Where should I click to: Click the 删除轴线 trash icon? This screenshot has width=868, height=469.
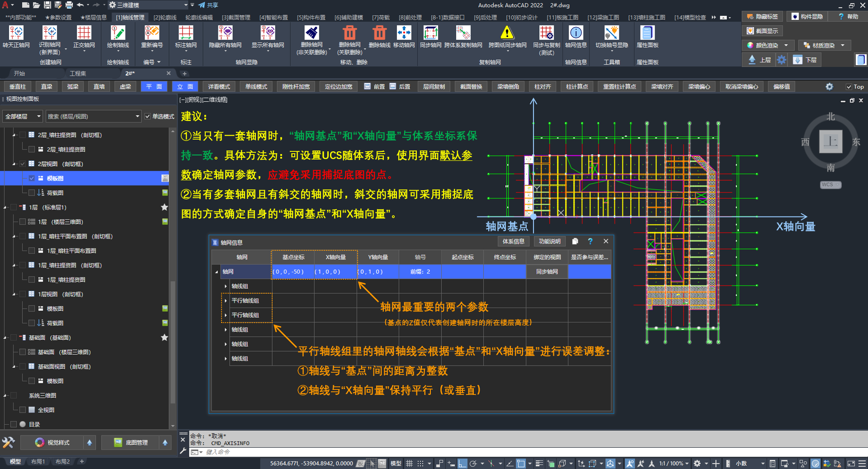point(379,33)
